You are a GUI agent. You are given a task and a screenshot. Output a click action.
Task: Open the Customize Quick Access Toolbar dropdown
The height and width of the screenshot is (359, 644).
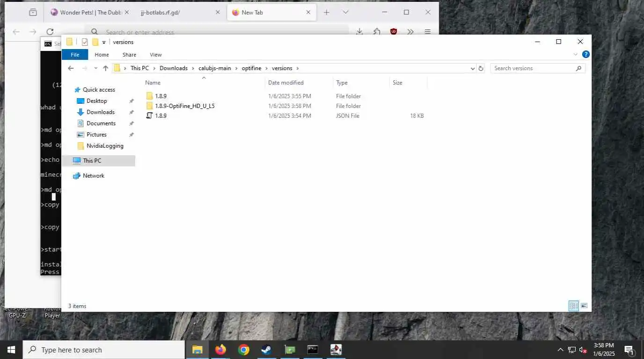tap(104, 42)
